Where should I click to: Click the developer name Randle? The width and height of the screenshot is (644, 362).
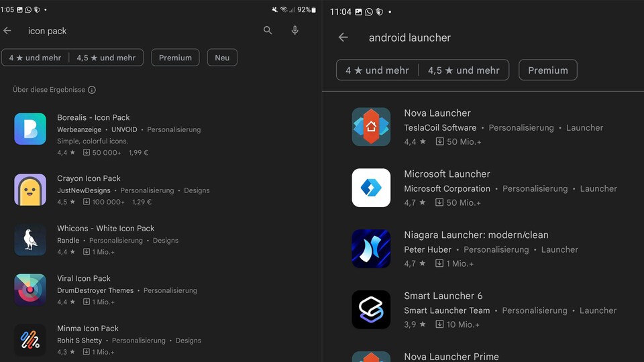tap(68, 241)
